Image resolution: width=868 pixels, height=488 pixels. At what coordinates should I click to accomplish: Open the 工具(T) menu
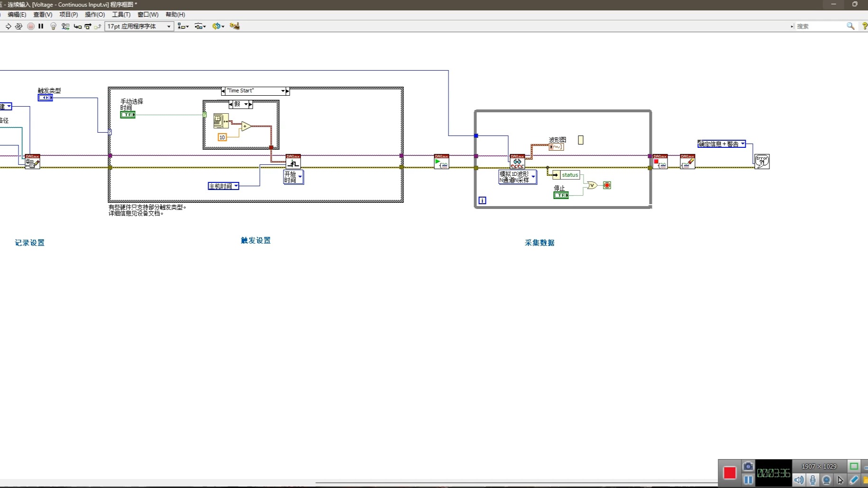point(121,15)
